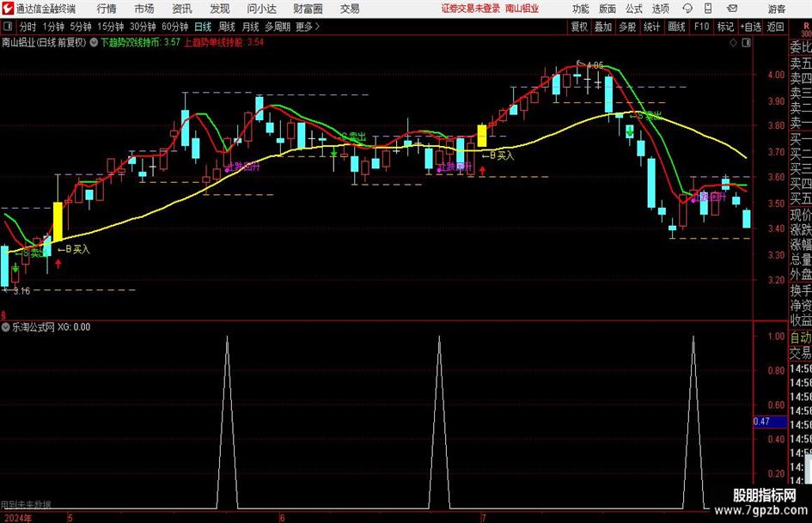The width and height of the screenshot is (812, 523).
Task: Open the 问小达 menu
Action: click(261, 9)
